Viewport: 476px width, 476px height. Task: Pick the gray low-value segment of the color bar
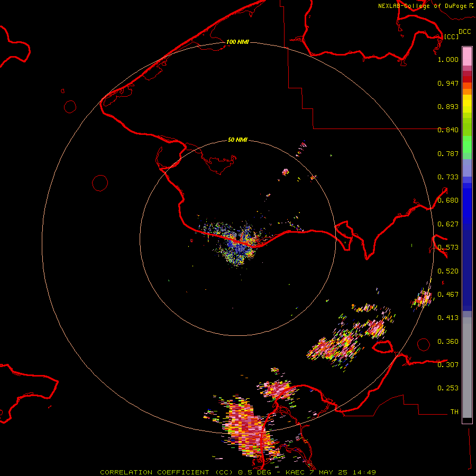tap(467, 368)
